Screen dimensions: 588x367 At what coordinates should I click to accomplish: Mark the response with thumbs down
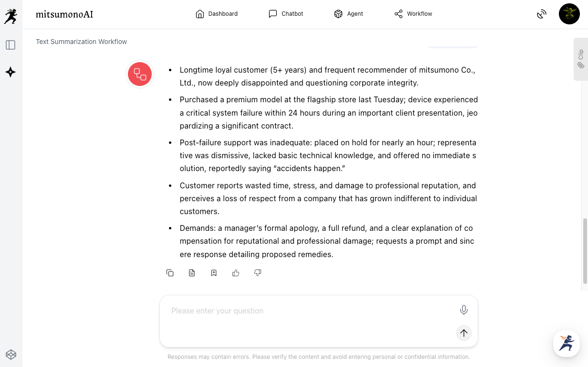[x=258, y=273]
